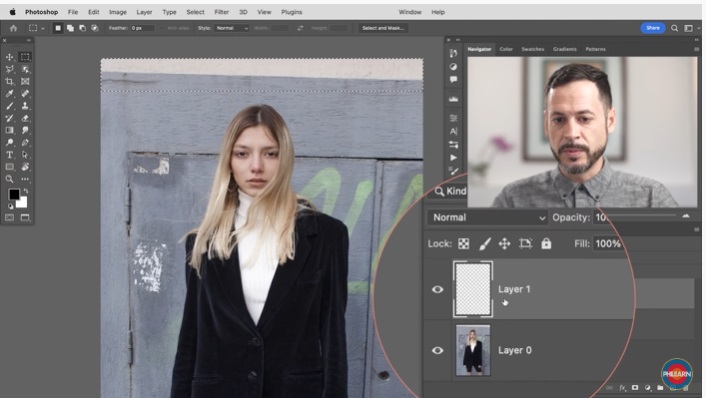Viewport: 706px width, 398px height.
Task: Toggle lock transparent pixels
Action: [x=463, y=244]
